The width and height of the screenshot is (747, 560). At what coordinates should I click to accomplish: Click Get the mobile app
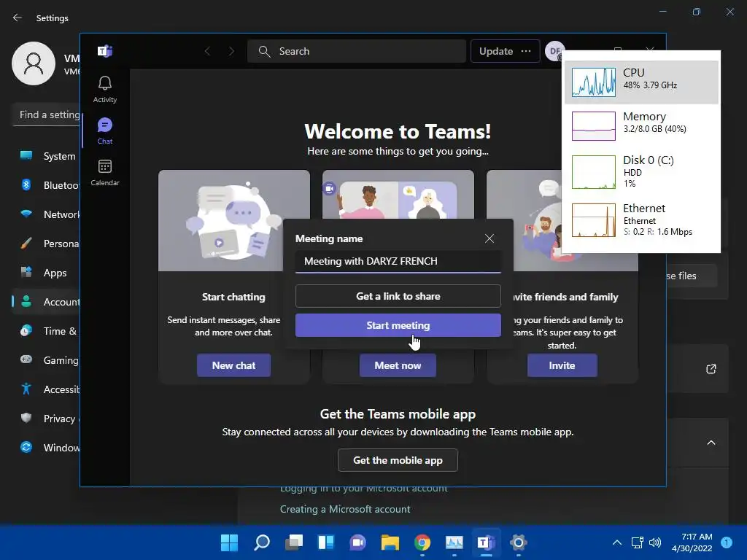[398, 460]
